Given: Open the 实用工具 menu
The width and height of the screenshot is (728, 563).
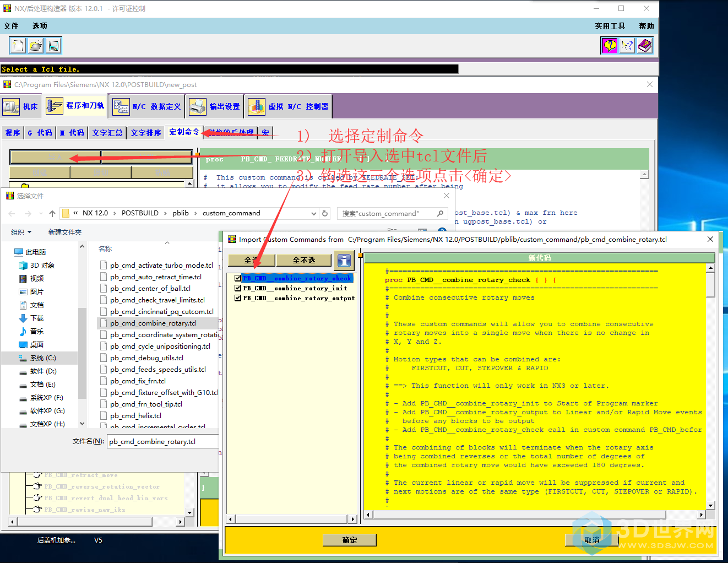Looking at the screenshot, I should [610, 26].
